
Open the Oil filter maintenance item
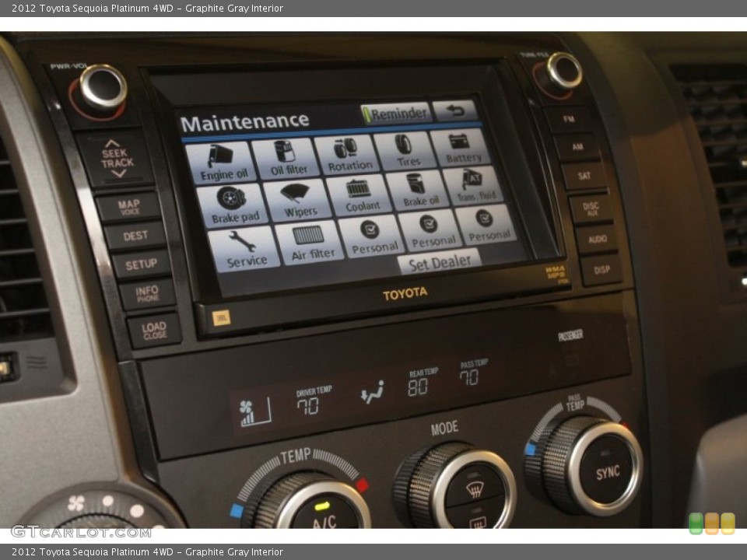point(287,159)
